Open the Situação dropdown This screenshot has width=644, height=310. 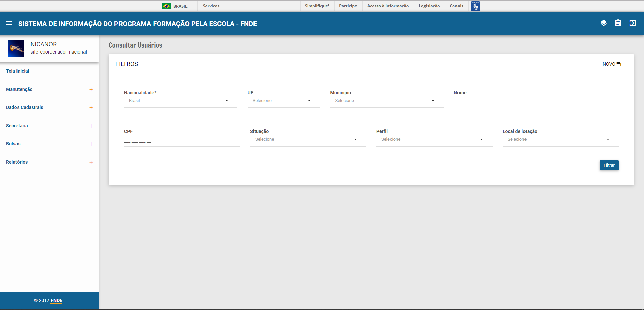click(307, 139)
